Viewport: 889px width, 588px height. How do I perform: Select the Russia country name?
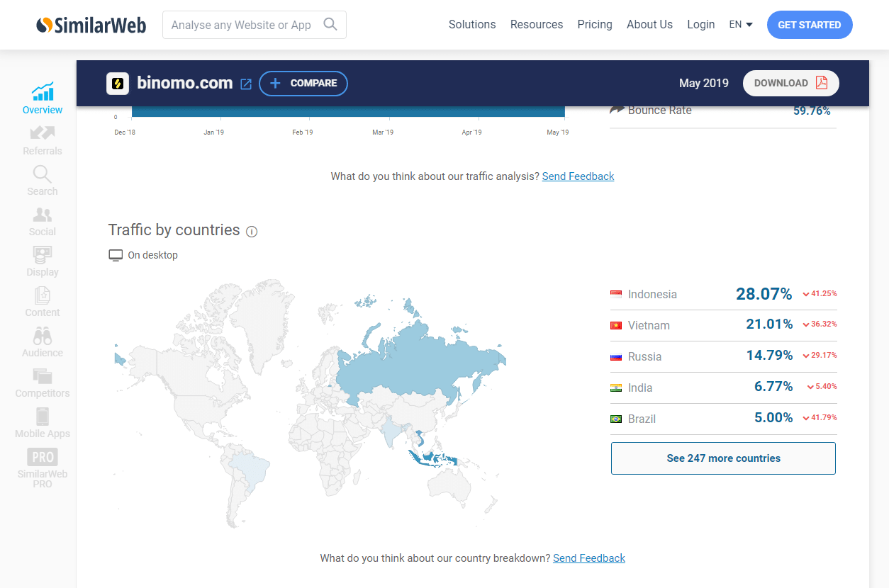point(644,357)
